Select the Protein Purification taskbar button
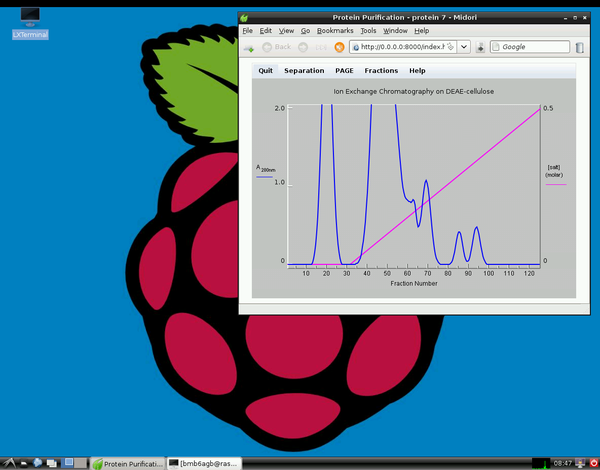The width and height of the screenshot is (600, 470). pyautogui.click(x=128, y=463)
